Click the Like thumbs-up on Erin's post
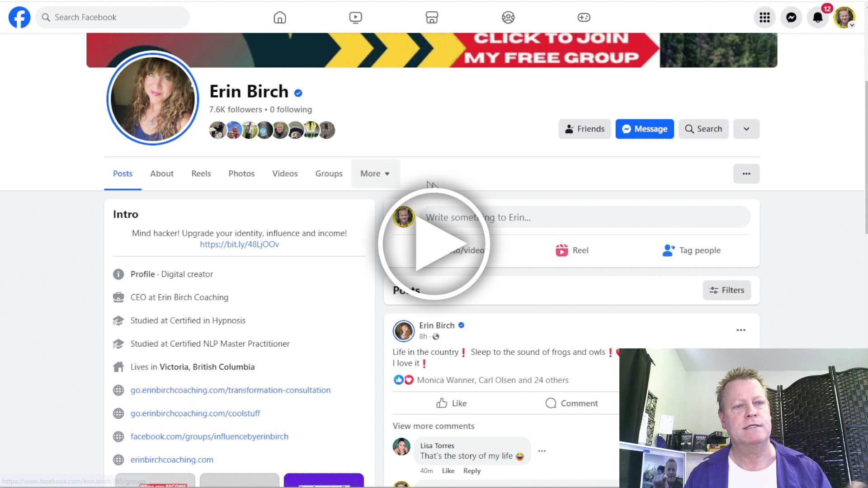 [x=442, y=403]
